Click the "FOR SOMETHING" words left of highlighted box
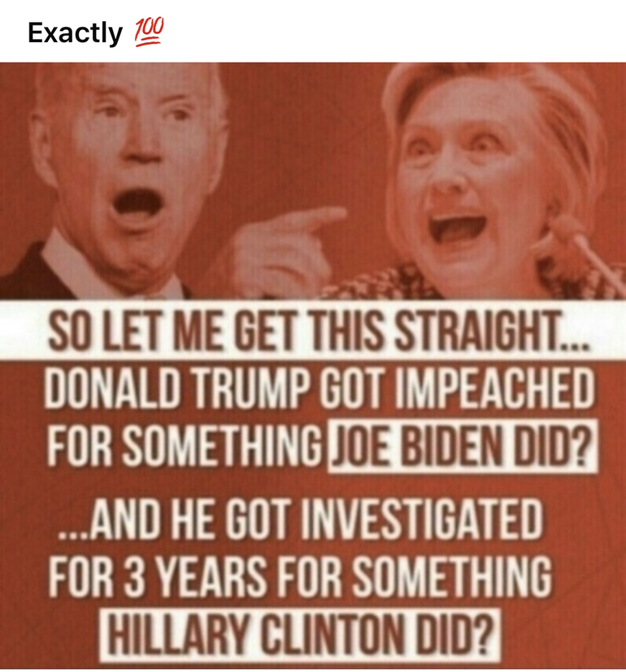 [185, 446]
